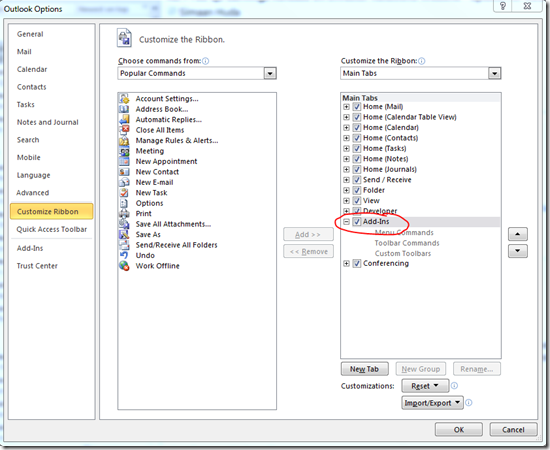Click the Work Offline globe icon

(x=124, y=266)
